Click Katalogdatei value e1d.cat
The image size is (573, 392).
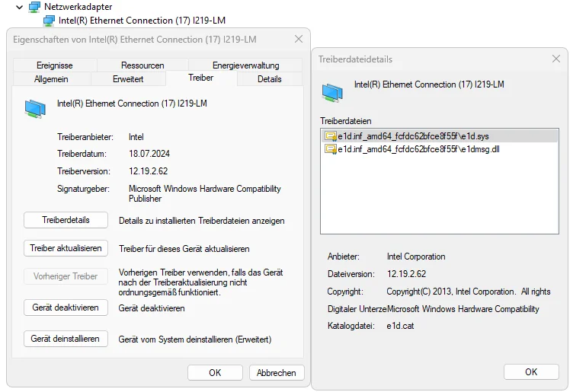pyautogui.click(x=400, y=326)
